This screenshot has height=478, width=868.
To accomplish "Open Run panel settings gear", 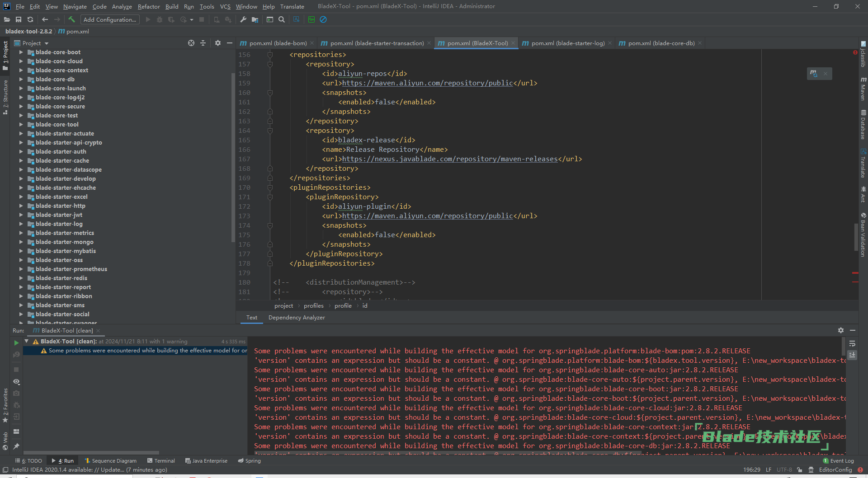I will pos(841,330).
